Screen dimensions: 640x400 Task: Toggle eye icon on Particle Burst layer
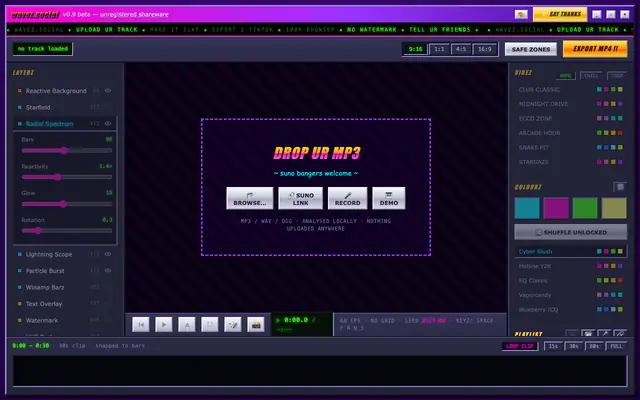pos(108,270)
